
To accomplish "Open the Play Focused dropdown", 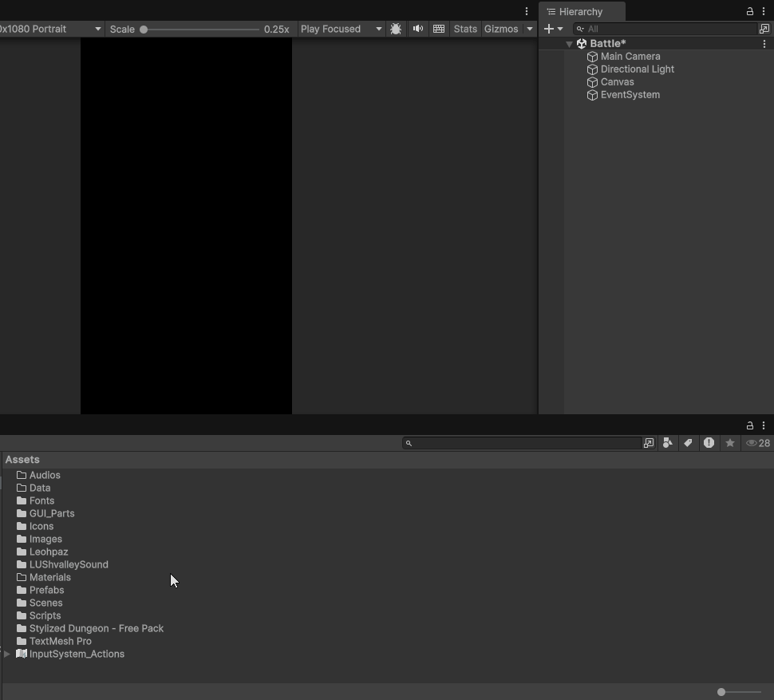I will pos(341,29).
